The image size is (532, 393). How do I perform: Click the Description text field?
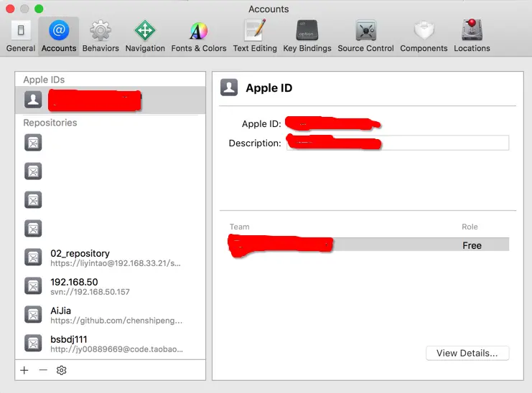pyautogui.click(x=398, y=143)
